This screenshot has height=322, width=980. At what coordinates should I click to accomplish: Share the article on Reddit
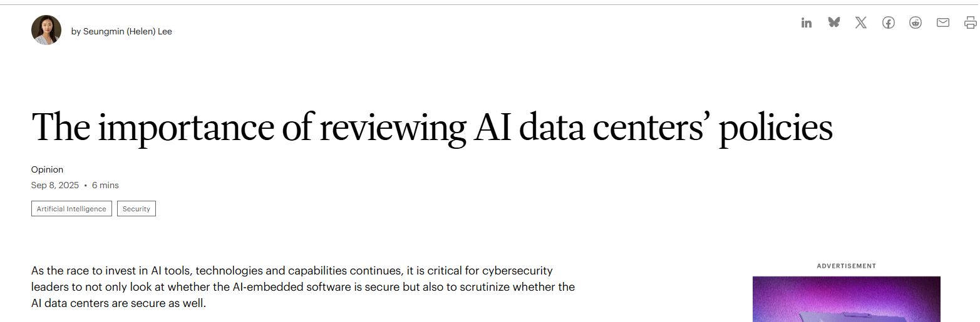(916, 23)
